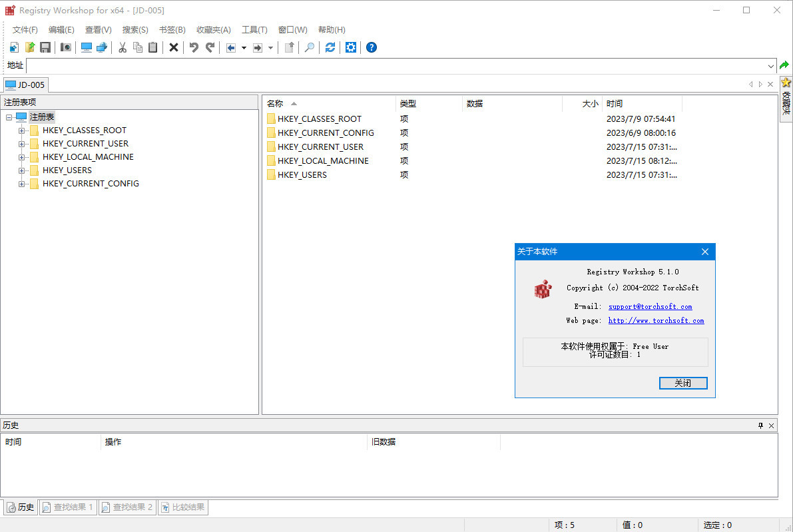
Task: Open Back history dropdown arrow
Action: click(244, 48)
